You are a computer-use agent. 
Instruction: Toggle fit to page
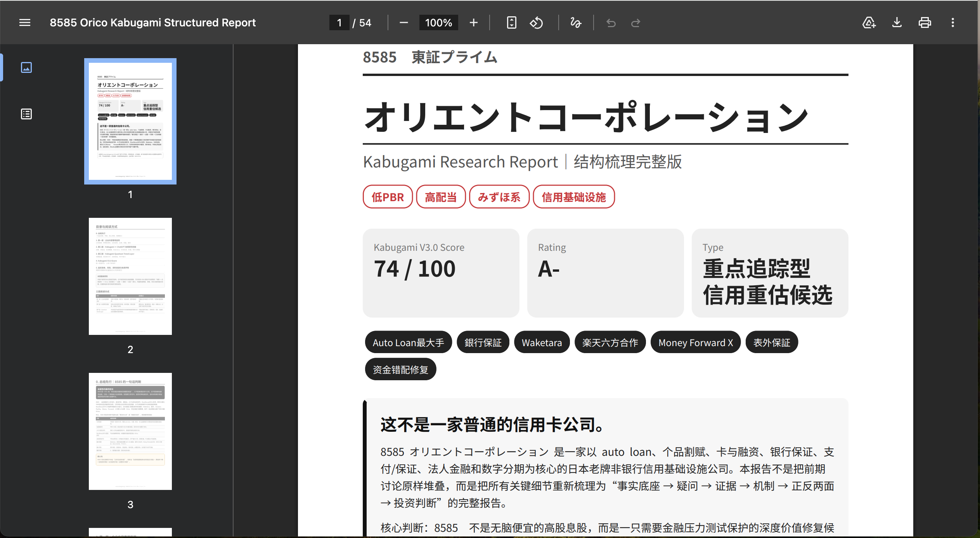click(511, 22)
